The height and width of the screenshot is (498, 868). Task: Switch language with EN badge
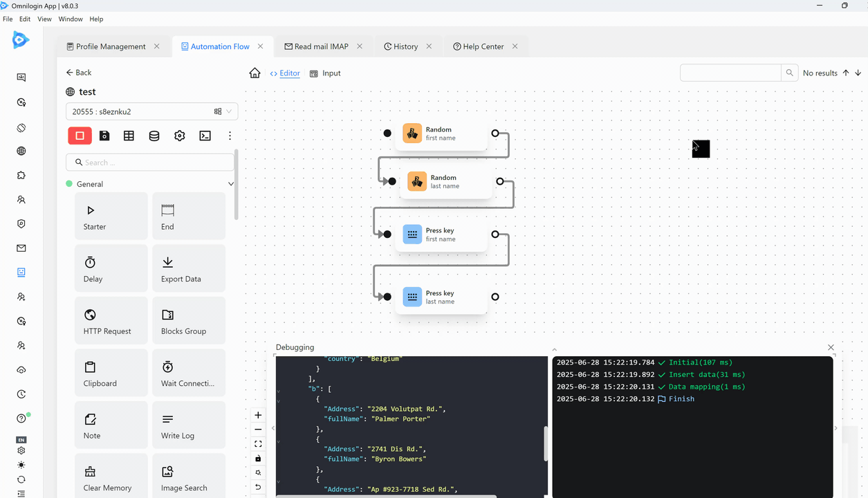(x=21, y=440)
